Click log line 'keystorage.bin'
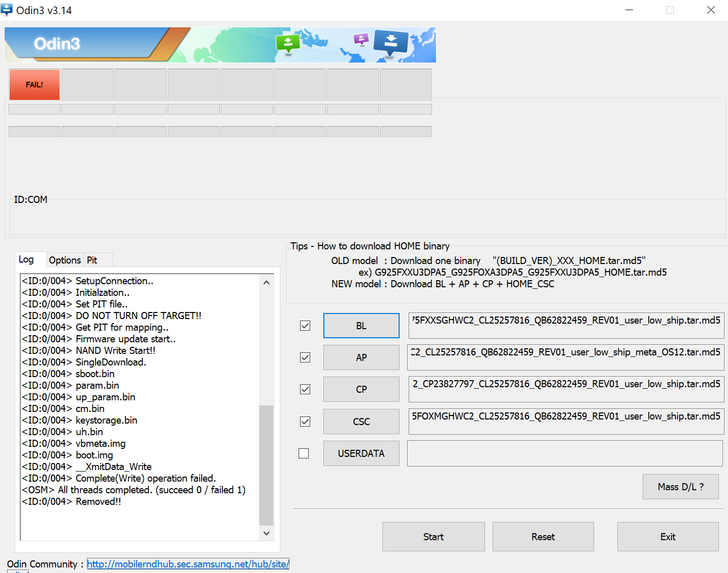The image size is (728, 573). pyautogui.click(x=80, y=420)
